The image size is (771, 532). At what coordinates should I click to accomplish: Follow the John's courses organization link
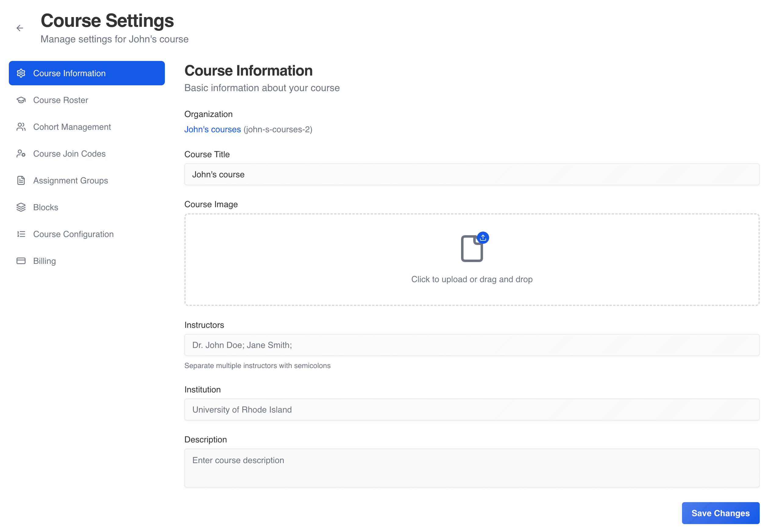[212, 129]
